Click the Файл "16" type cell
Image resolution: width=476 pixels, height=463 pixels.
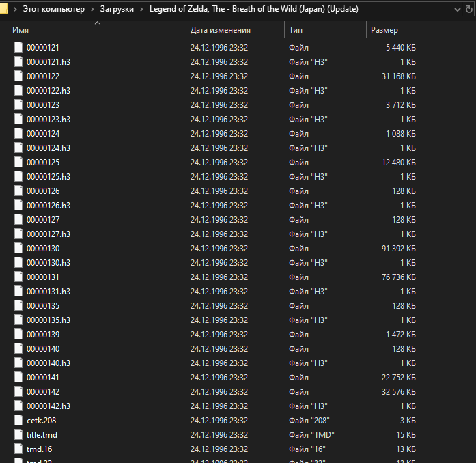(x=307, y=449)
